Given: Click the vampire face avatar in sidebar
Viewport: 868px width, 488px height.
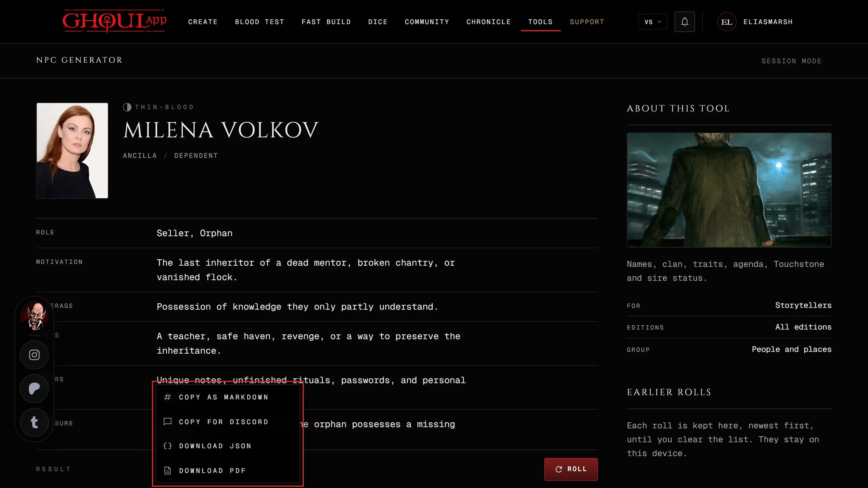Looking at the screenshot, I should (34, 316).
